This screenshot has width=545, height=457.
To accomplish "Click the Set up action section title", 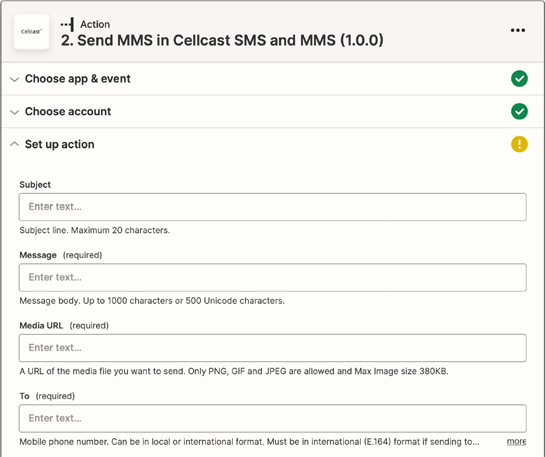I will click(x=59, y=144).
